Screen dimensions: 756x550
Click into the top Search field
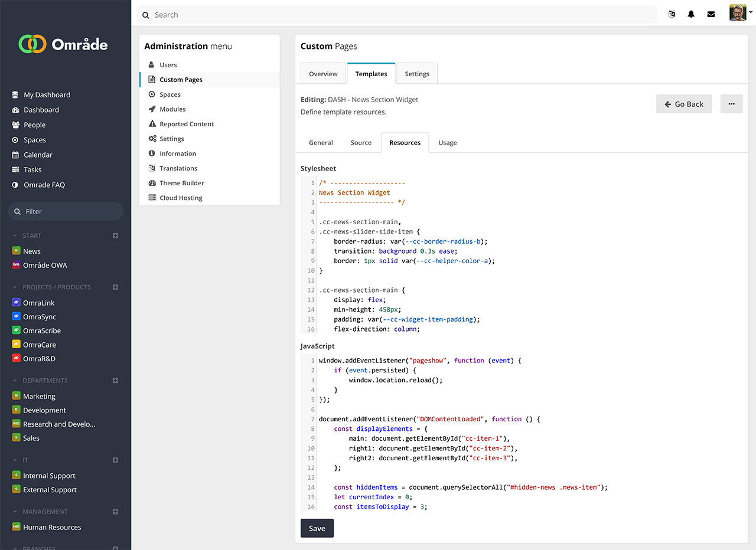click(x=402, y=15)
